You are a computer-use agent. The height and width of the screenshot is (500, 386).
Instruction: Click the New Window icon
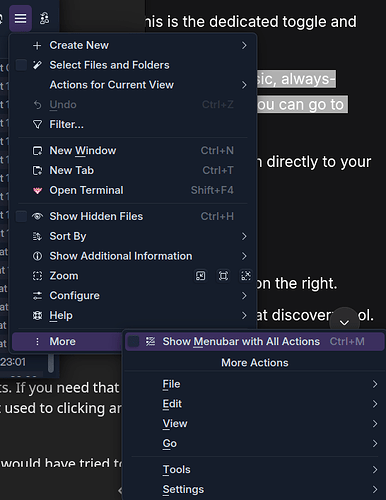[37, 151]
